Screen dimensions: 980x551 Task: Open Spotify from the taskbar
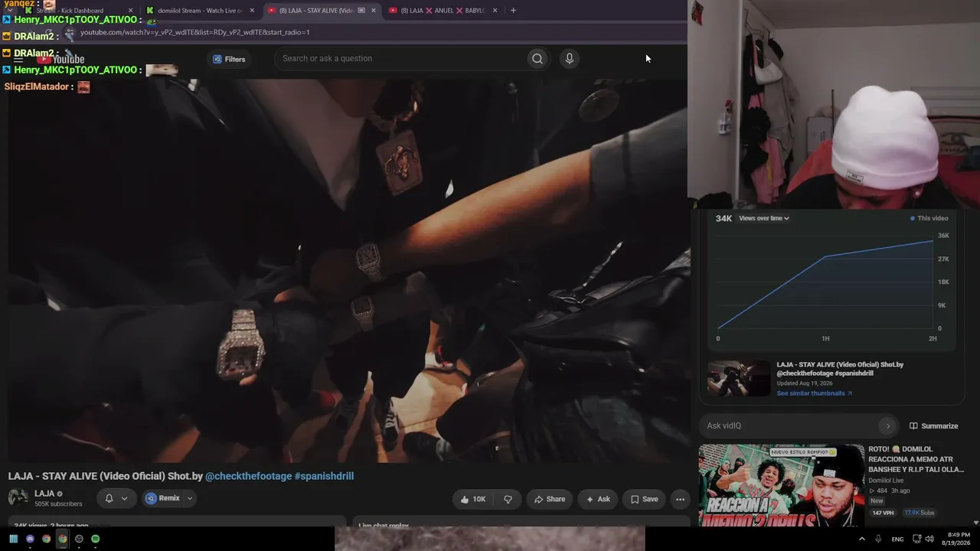pos(95,539)
